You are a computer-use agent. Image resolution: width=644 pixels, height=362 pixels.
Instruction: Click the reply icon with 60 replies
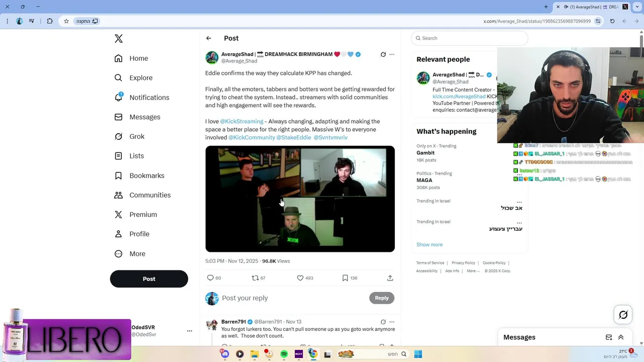click(210, 278)
